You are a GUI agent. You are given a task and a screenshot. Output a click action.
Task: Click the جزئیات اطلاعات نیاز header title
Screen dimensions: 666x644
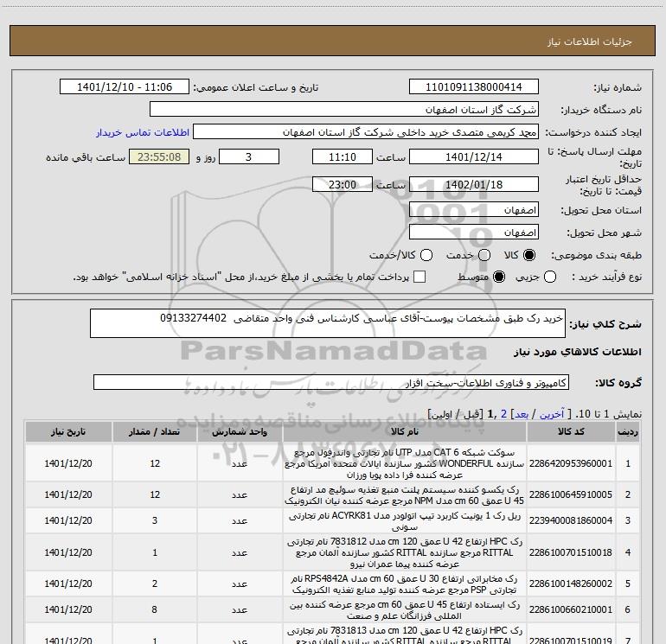[590, 41]
